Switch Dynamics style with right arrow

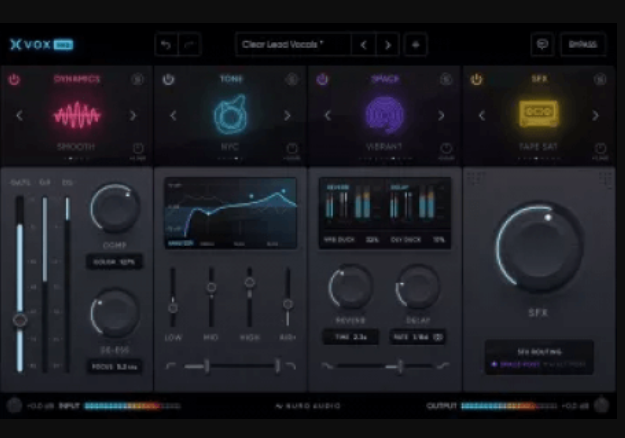coord(133,116)
